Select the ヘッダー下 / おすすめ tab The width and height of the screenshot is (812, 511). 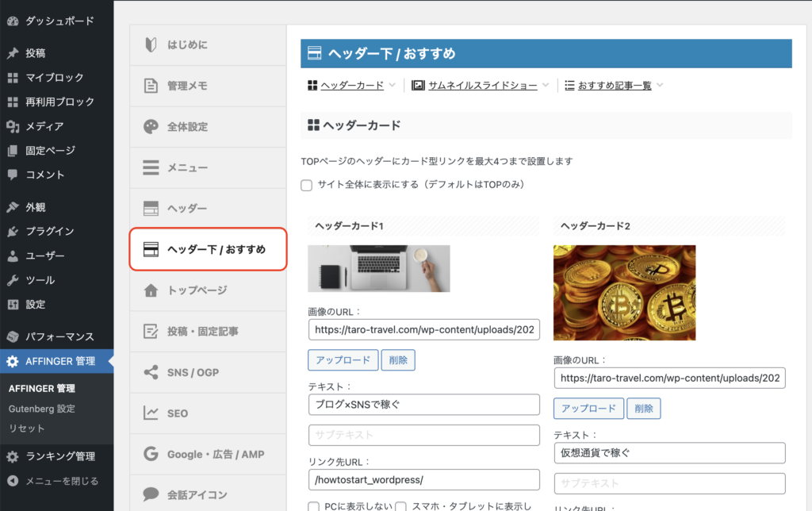click(x=209, y=249)
